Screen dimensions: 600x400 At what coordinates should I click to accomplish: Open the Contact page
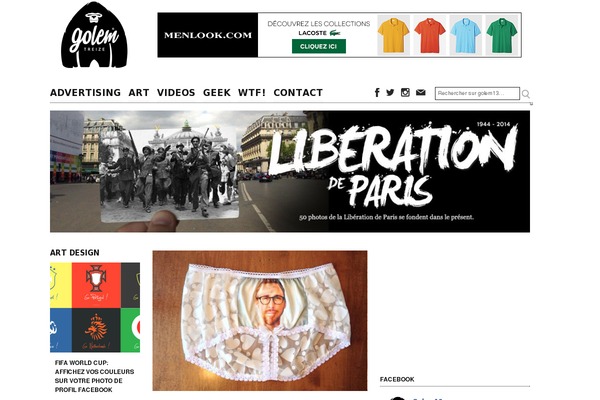click(298, 93)
